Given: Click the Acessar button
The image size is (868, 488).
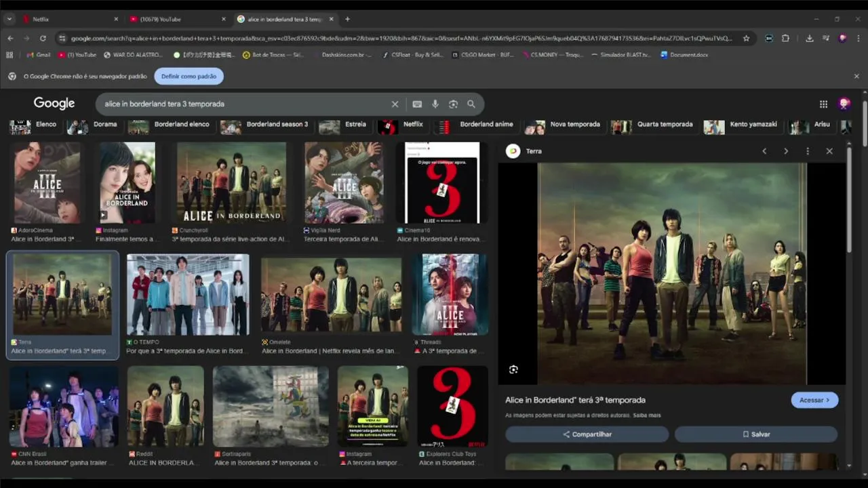Looking at the screenshot, I should pyautogui.click(x=814, y=400).
